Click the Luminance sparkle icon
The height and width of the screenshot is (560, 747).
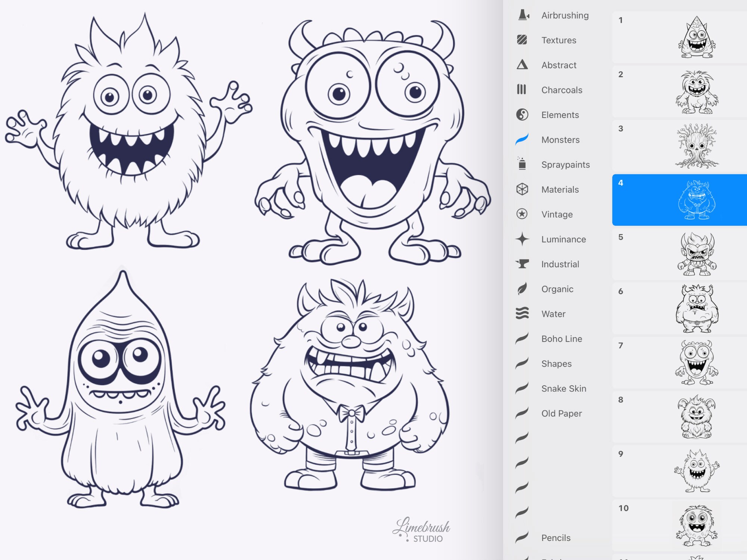pos(523,239)
